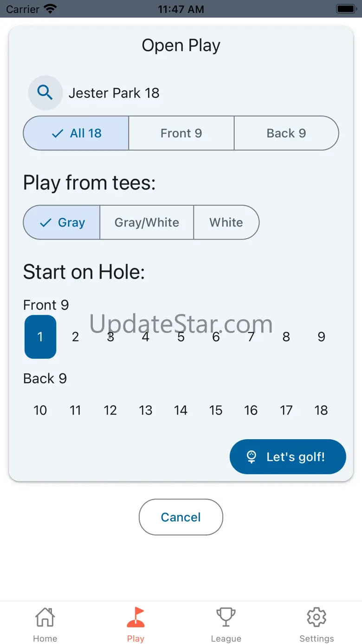
Task: Choose Gray/White tees
Action: pos(147,222)
